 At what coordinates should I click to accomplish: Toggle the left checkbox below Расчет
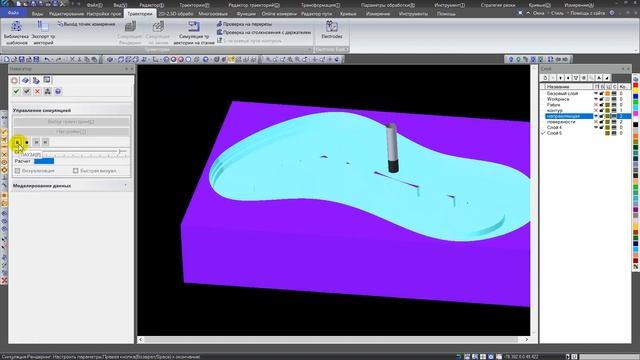[x=18, y=171]
